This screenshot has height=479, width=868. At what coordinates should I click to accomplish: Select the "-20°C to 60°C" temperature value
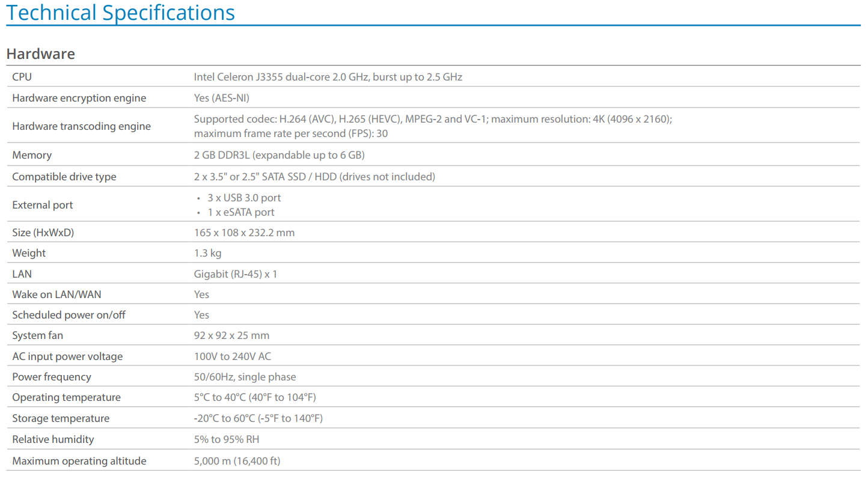[258, 418]
